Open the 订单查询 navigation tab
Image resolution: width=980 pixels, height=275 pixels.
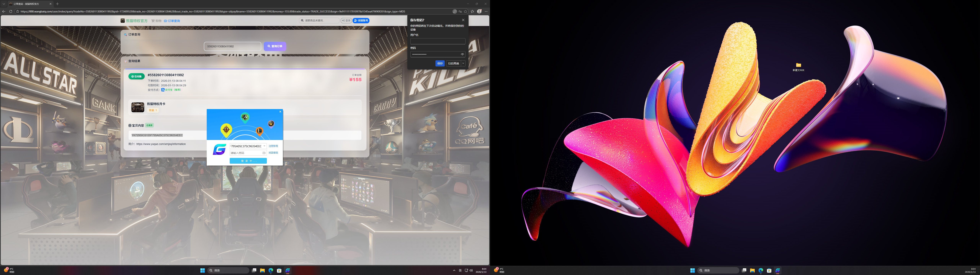click(x=172, y=21)
